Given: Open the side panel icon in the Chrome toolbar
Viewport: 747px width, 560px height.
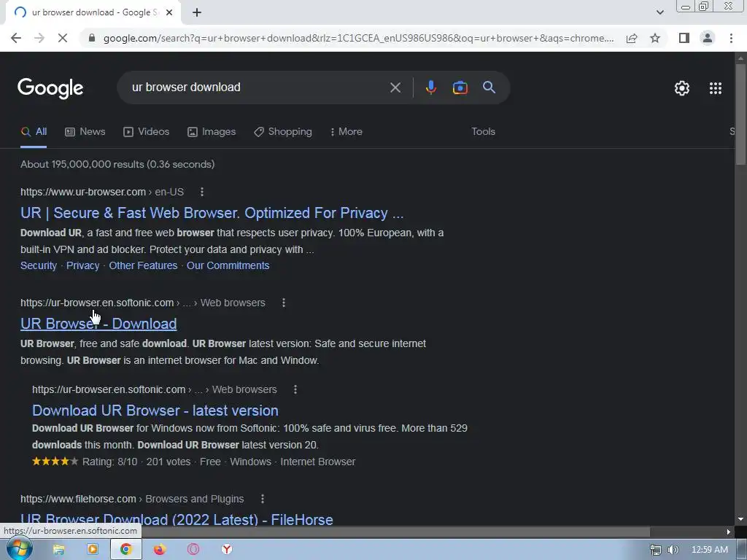Looking at the screenshot, I should 684,38.
